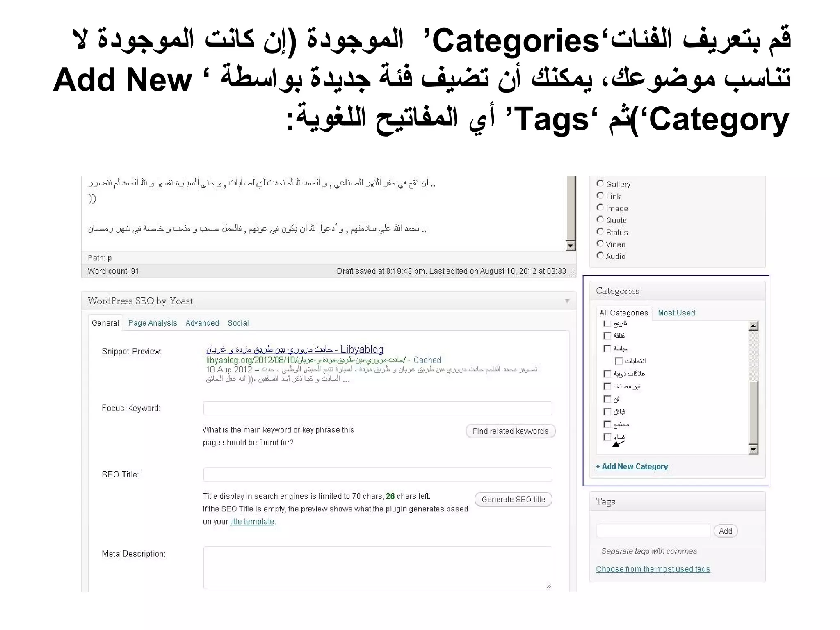Click into the Tags input field
This screenshot has height=630, width=840.
coord(653,531)
